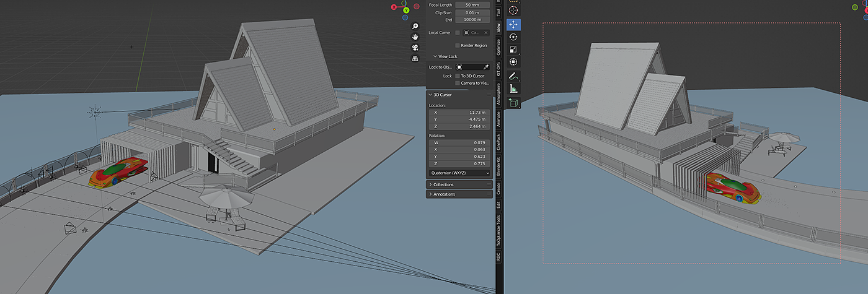Collapse the View Lock section
Viewport: 868px width, 294px height.
coord(443,56)
